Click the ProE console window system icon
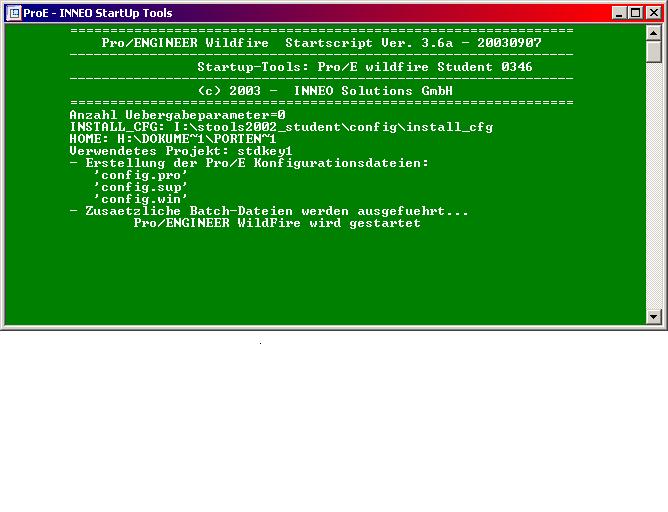668x512 pixels. click(14, 13)
